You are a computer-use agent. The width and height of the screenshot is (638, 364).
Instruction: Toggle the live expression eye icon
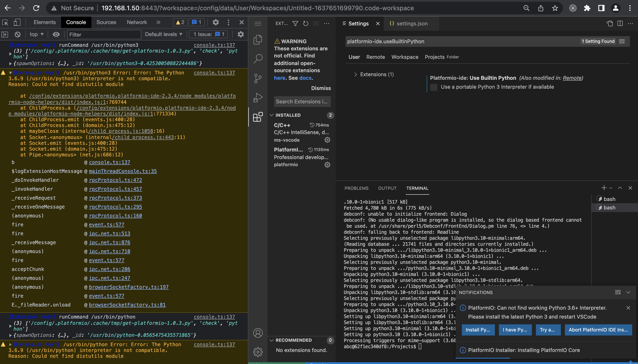[x=56, y=35]
